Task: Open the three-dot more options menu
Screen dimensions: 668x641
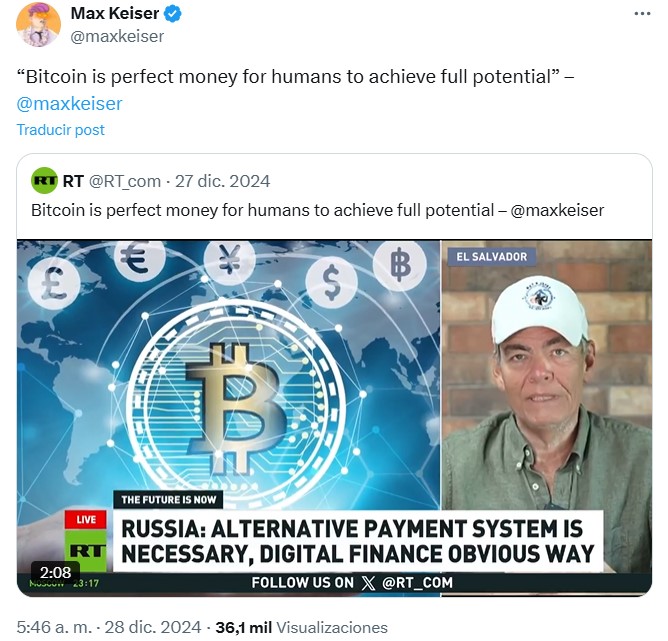Action: point(642,14)
